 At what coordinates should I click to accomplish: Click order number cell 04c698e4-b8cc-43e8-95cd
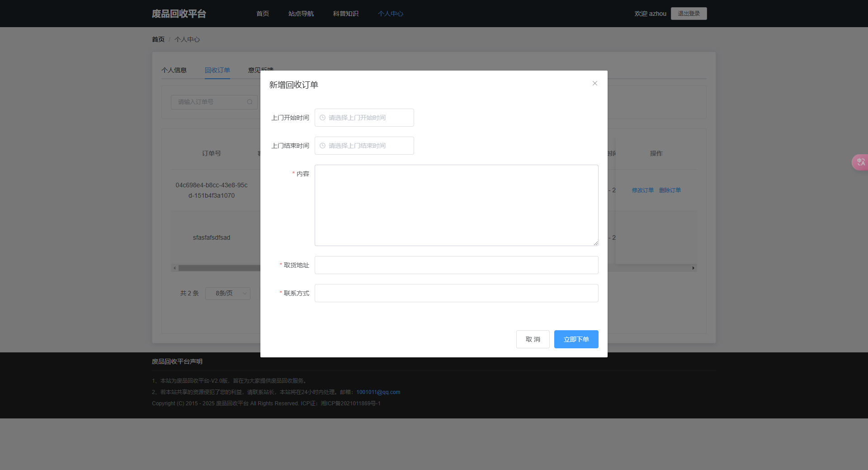pos(212,190)
